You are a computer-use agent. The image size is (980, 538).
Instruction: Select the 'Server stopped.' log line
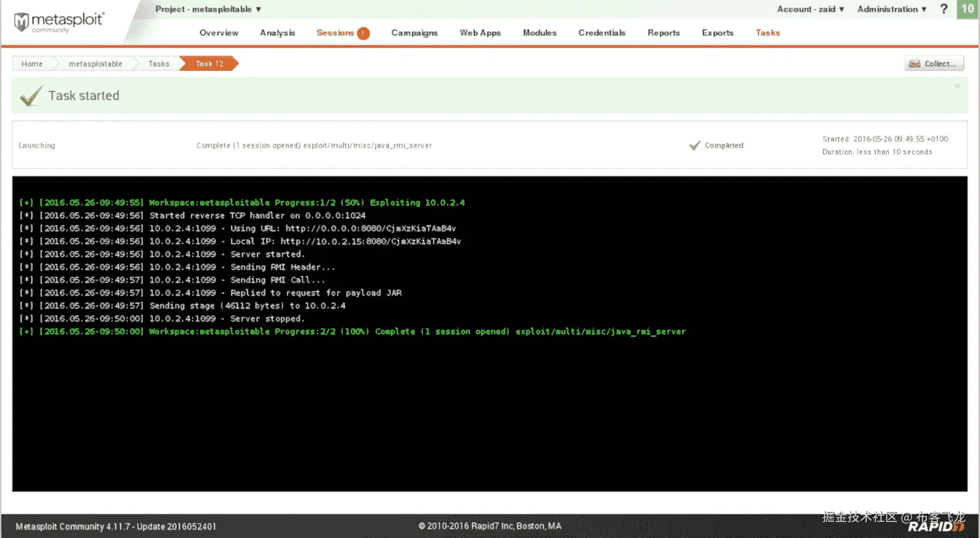[162, 318]
